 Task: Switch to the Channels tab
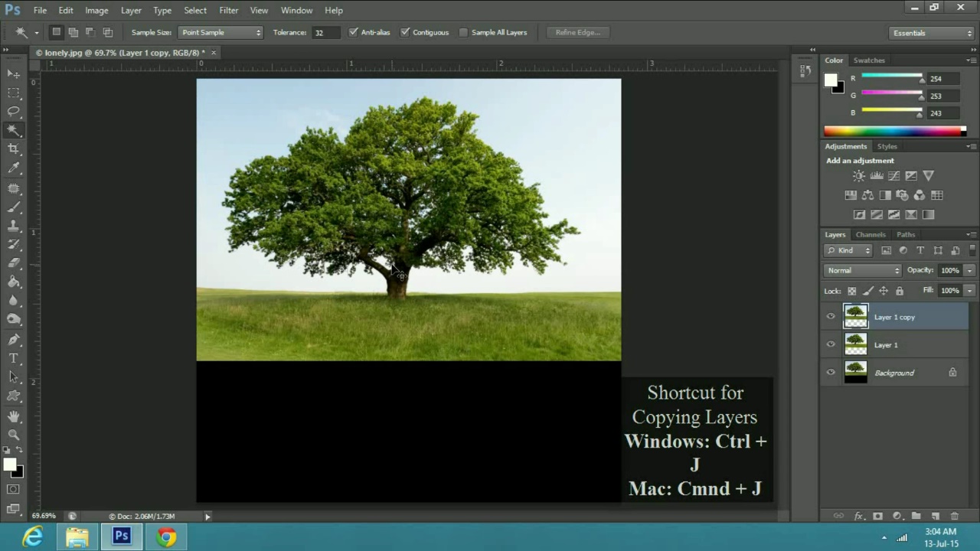[871, 234]
